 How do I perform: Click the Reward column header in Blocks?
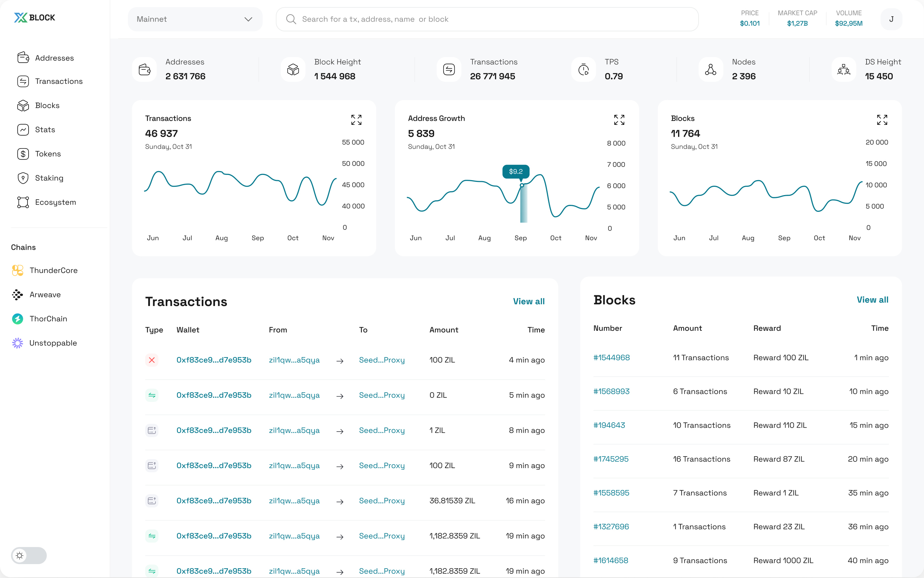pos(767,328)
